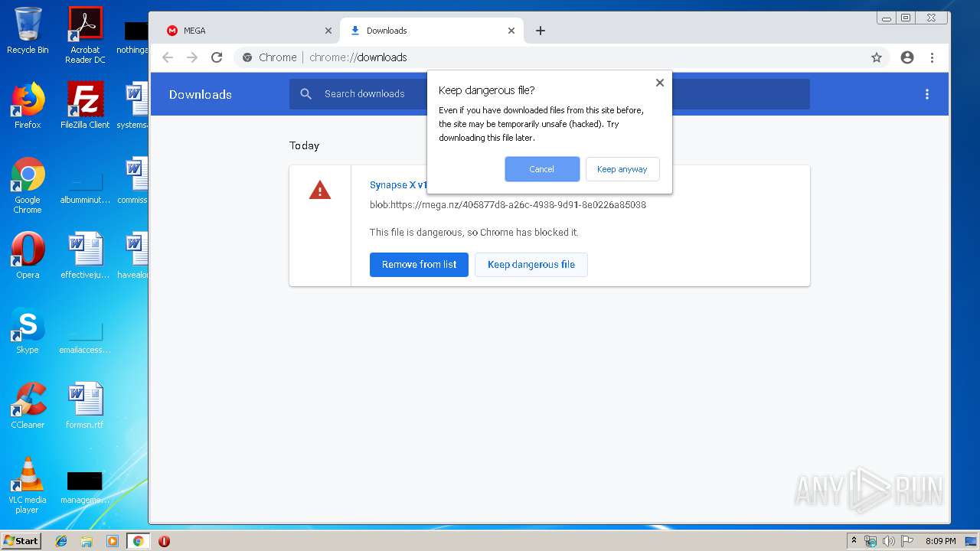Click the Today heading

[x=304, y=145]
